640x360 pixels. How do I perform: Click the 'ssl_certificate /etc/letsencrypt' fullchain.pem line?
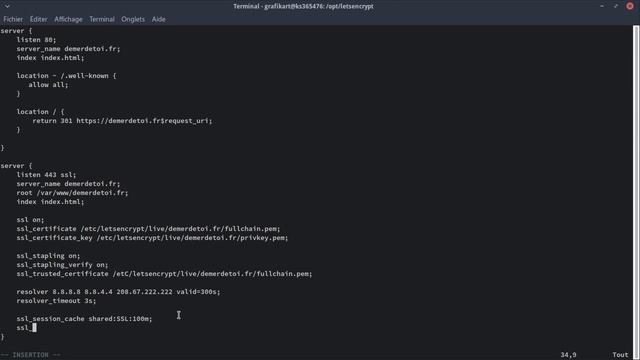(149, 229)
